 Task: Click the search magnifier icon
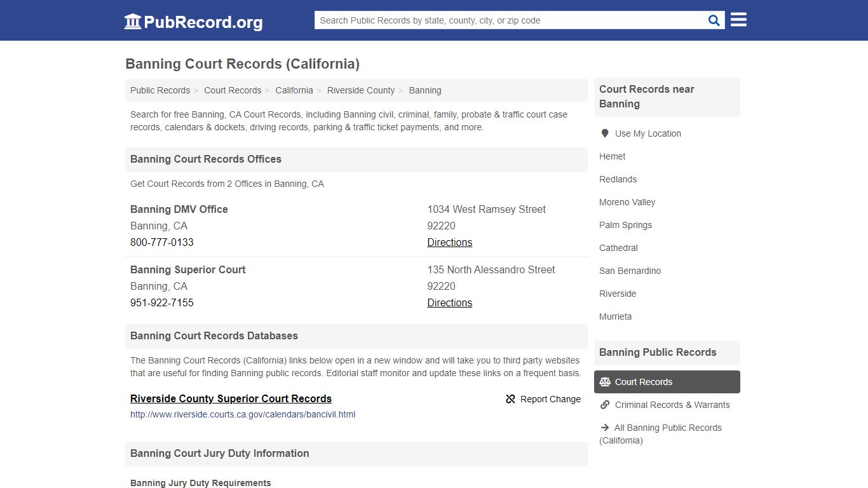(714, 20)
